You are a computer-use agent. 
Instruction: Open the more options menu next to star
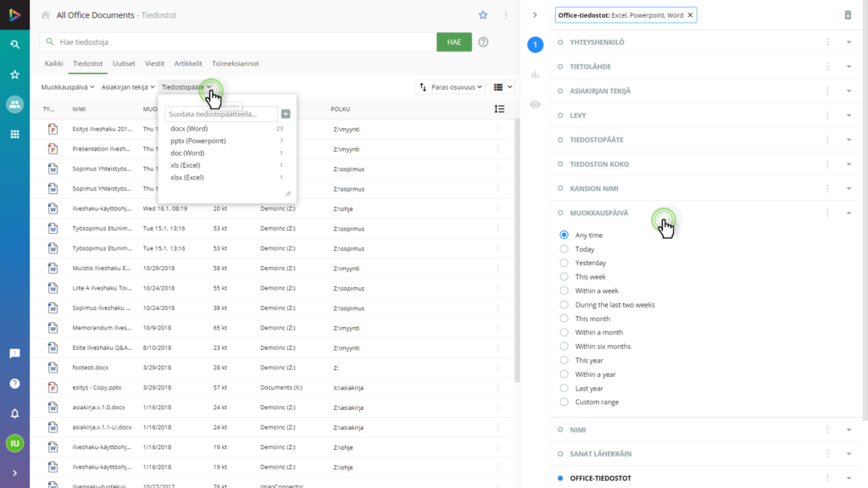(x=505, y=15)
